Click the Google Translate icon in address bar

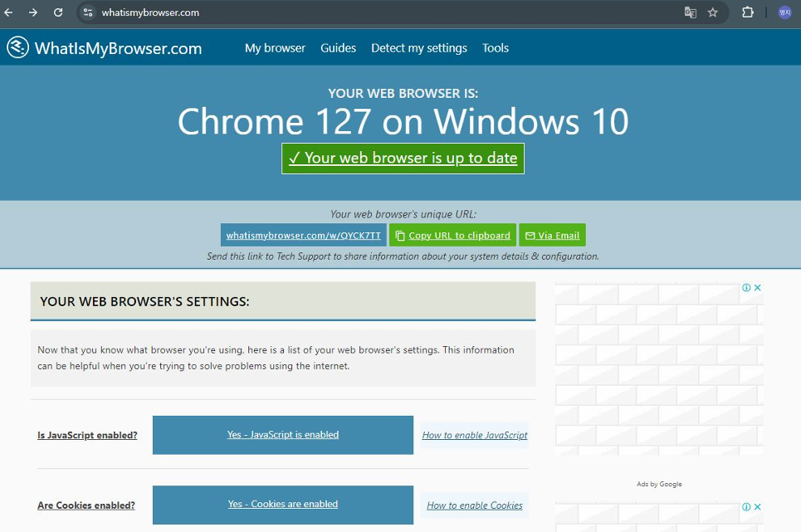pyautogui.click(x=690, y=12)
